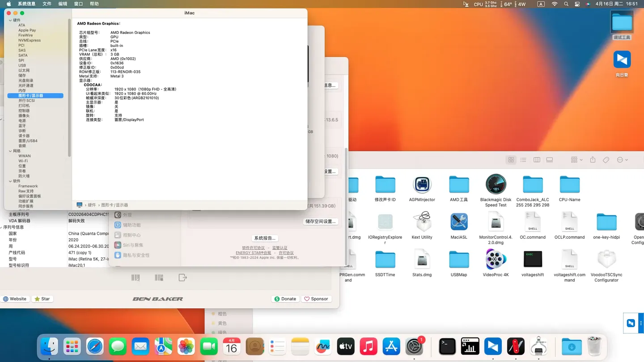
Task: Click the 系统报告... button
Action: [x=265, y=238]
